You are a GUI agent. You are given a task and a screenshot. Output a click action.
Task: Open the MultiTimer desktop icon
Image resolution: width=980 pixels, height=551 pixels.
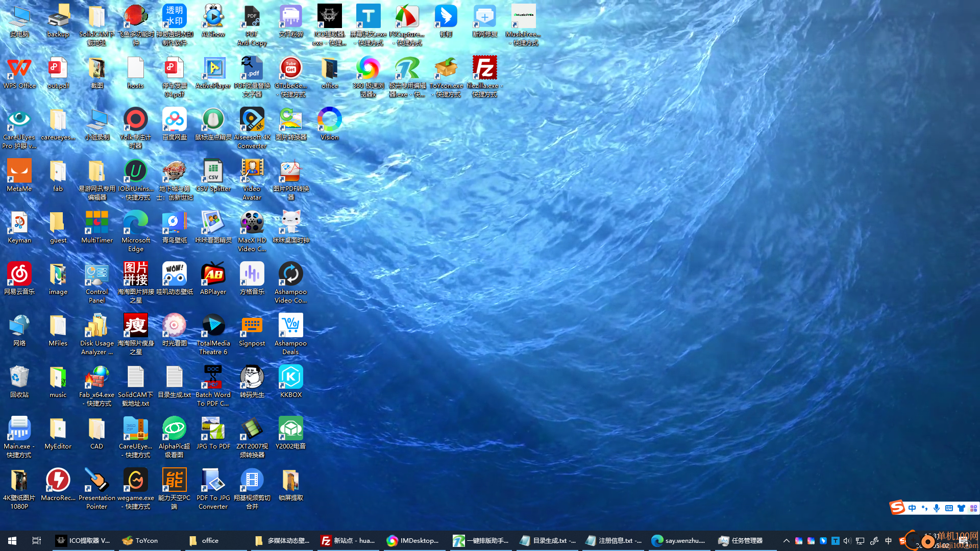[x=97, y=228]
